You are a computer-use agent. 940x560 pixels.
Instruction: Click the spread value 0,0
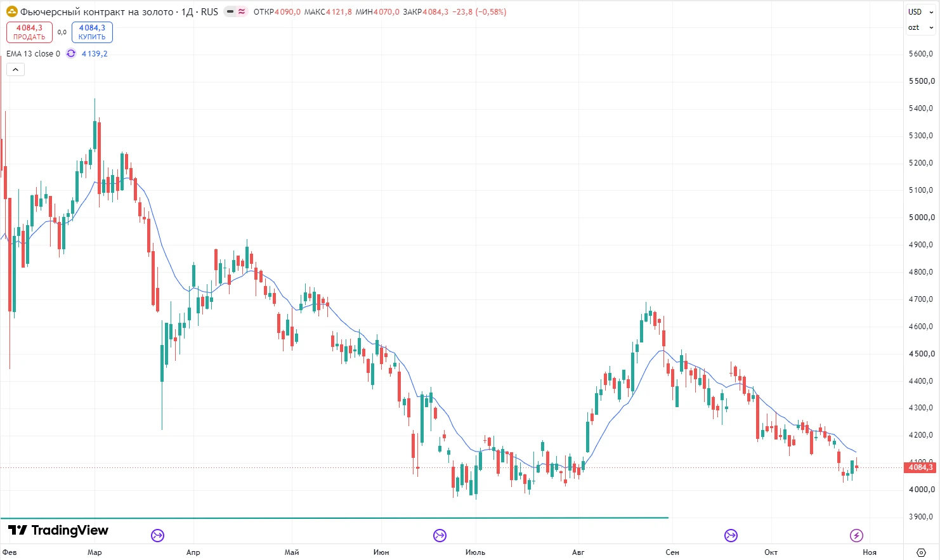click(x=62, y=32)
